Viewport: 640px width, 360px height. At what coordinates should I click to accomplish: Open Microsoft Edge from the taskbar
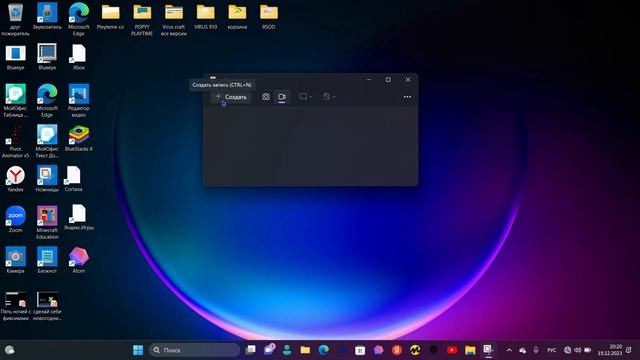[x=324, y=350]
